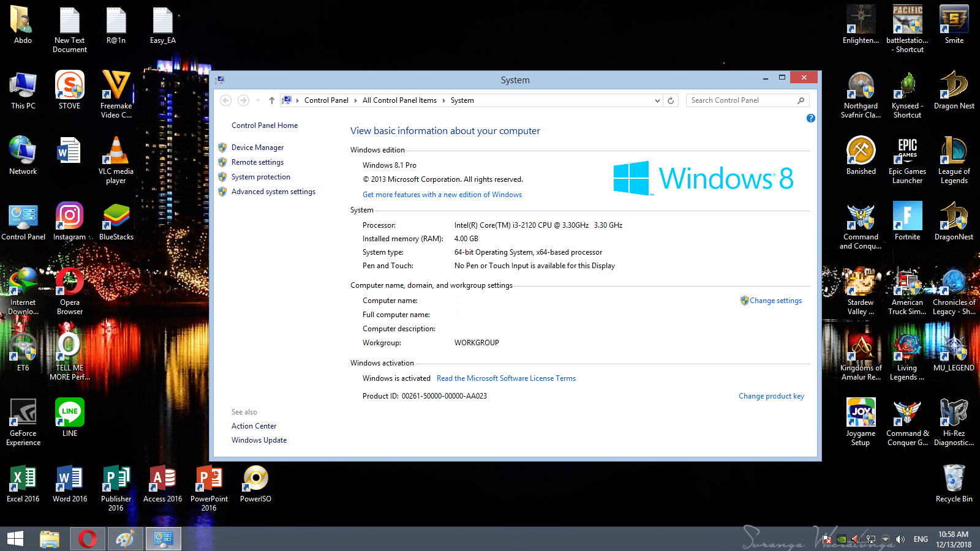
Task: Open File Explorer from the taskbar
Action: coord(49,539)
